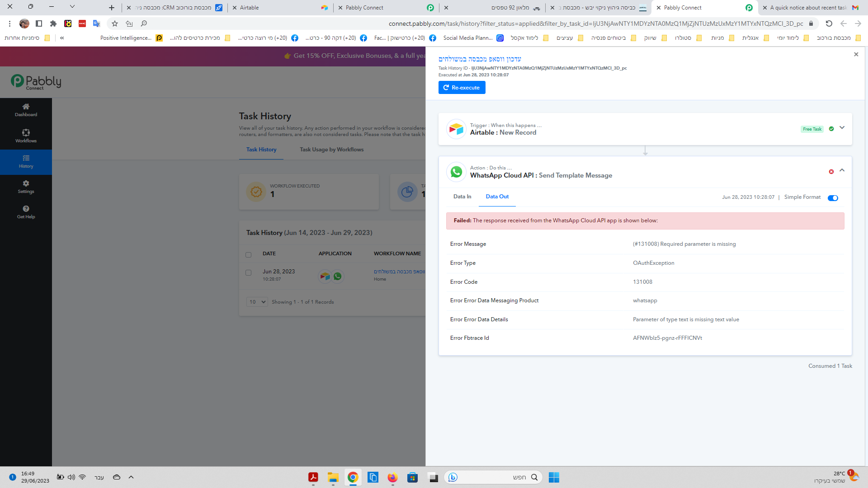Open Settings in the sidebar

(x=26, y=187)
